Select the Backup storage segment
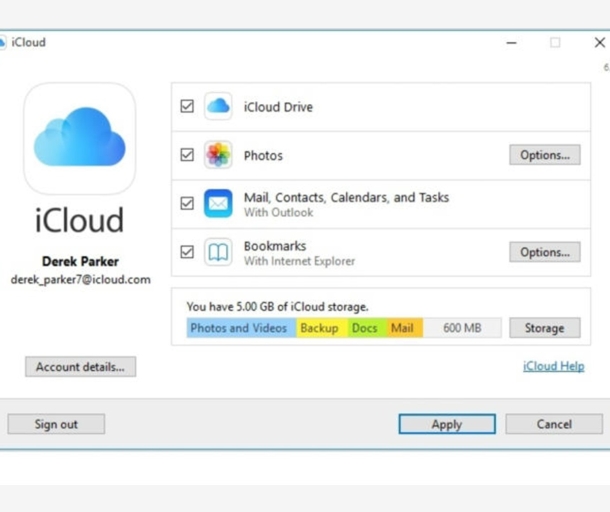The image size is (610, 512). pyautogui.click(x=322, y=328)
